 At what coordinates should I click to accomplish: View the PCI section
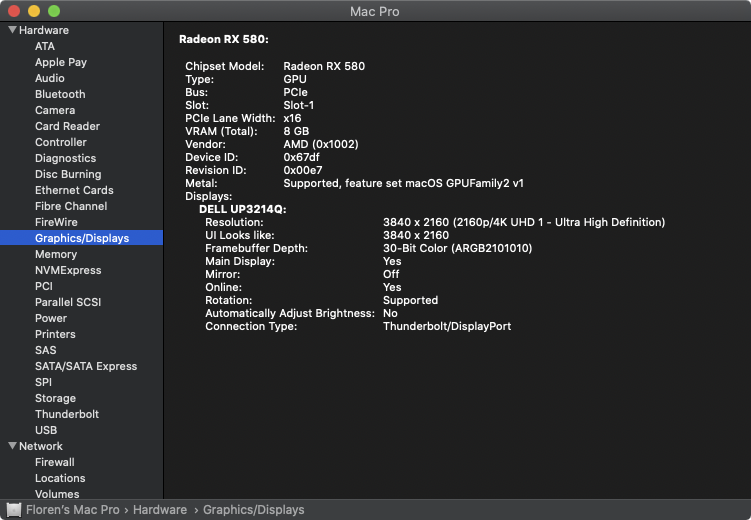tap(44, 286)
